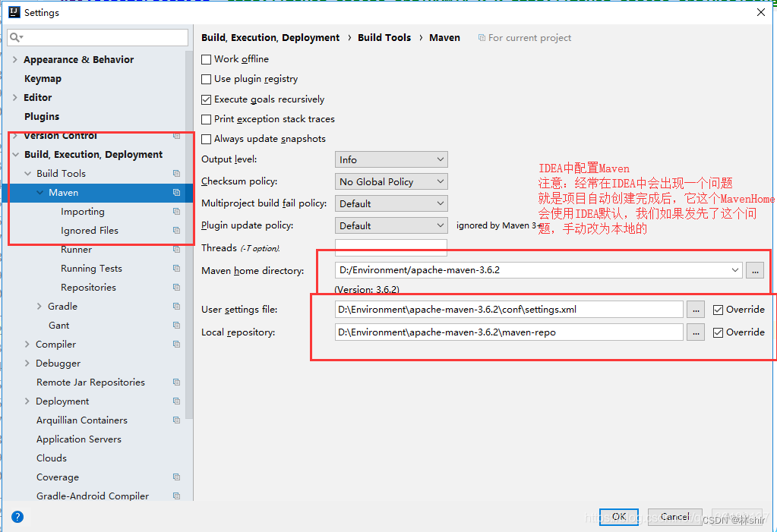Click the project-level icon beside Build Tools
This screenshot has width=777, height=532.
coord(176,173)
